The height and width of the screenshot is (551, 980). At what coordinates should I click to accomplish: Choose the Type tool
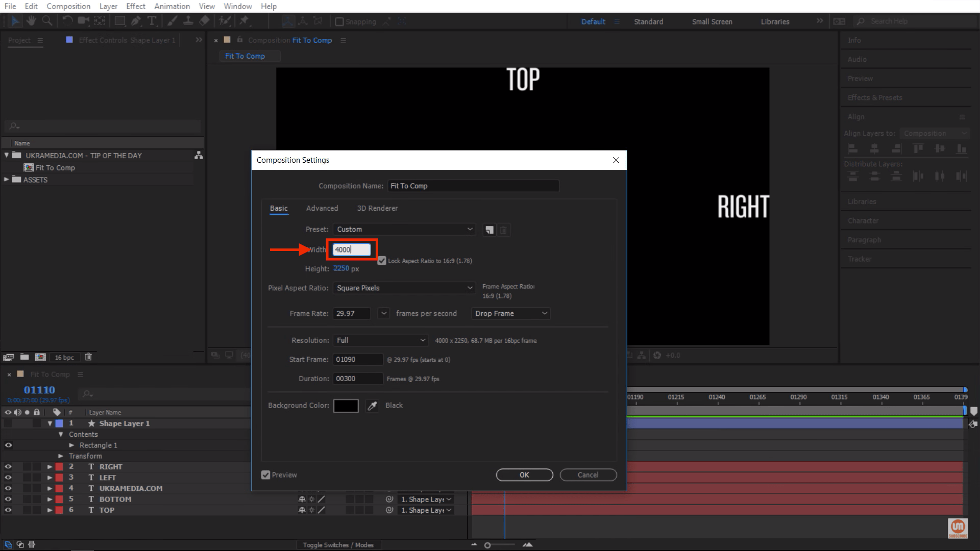152,21
